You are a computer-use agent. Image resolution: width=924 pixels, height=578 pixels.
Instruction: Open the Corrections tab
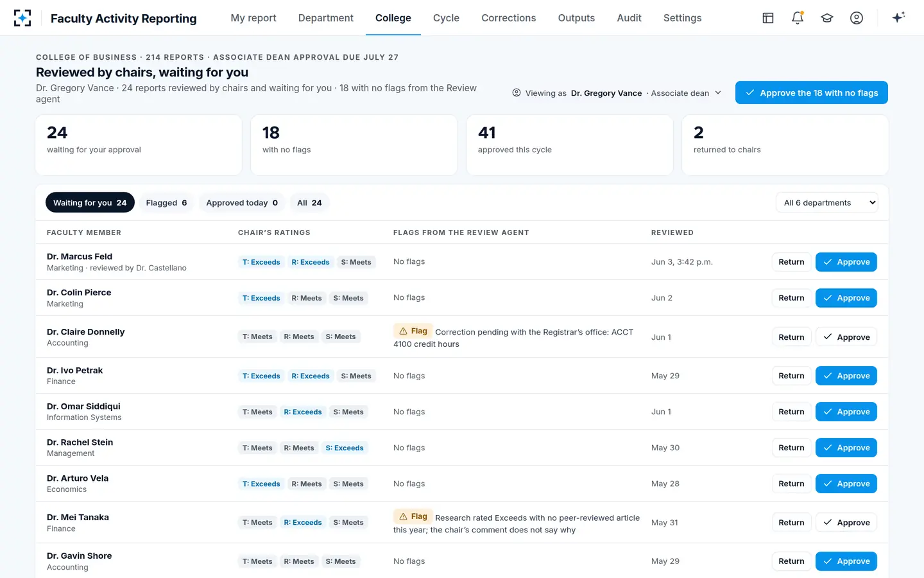click(509, 18)
